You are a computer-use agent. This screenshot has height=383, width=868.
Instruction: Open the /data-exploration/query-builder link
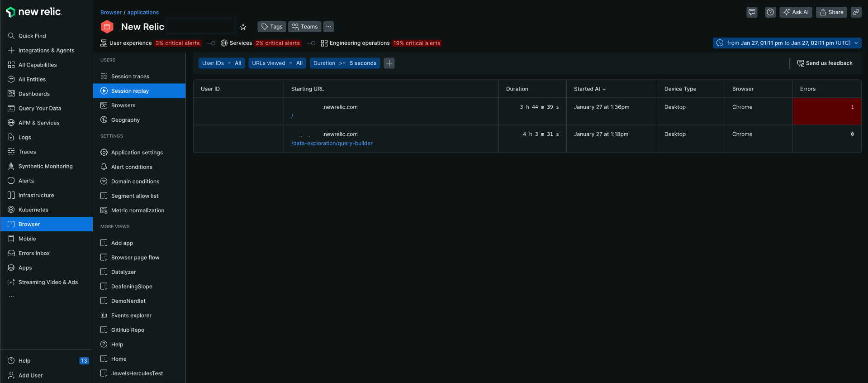[332, 144]
